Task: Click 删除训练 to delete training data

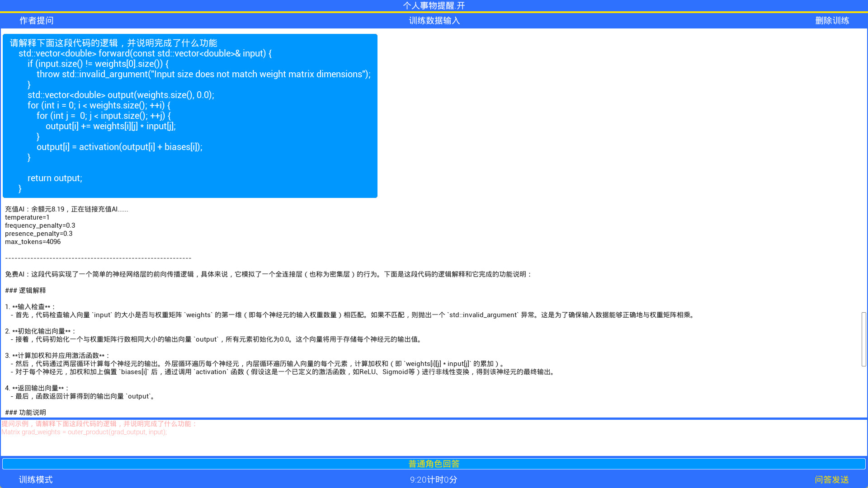Action: [x=833, y=20]
